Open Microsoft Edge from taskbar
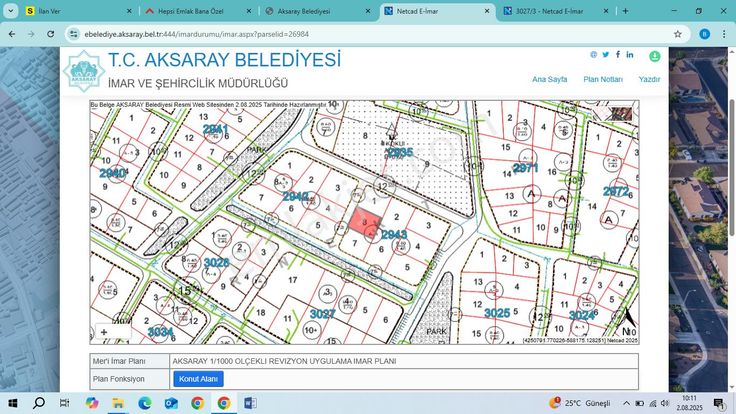 pyautogui.click(x=145, y=403)
